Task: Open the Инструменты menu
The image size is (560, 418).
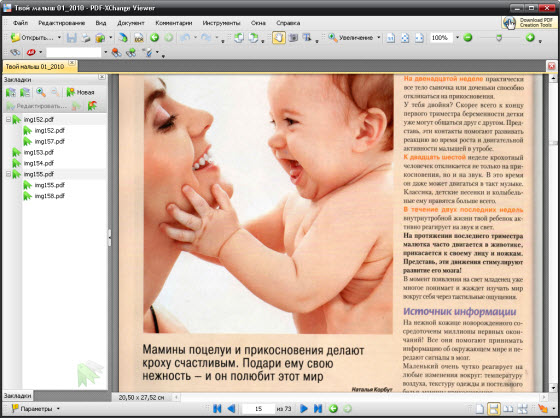Action: click(221, 23)
